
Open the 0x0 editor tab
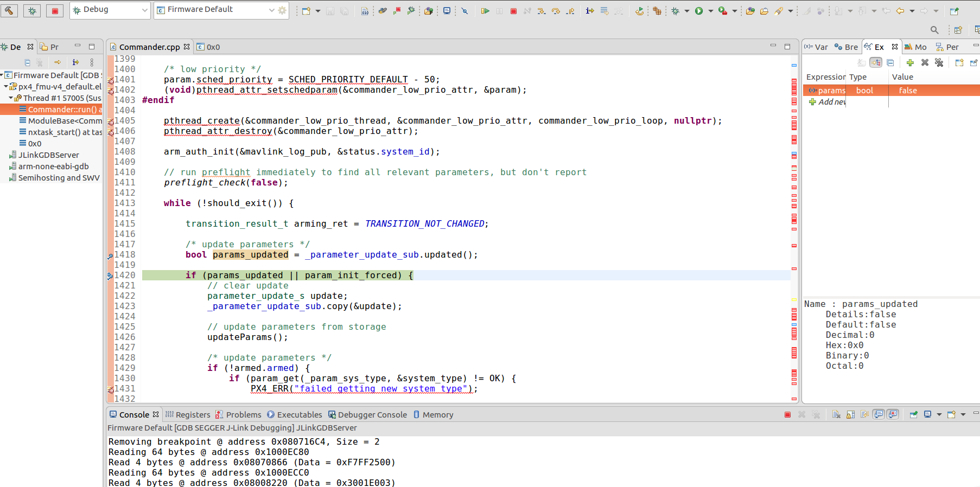tap(208, 47)
